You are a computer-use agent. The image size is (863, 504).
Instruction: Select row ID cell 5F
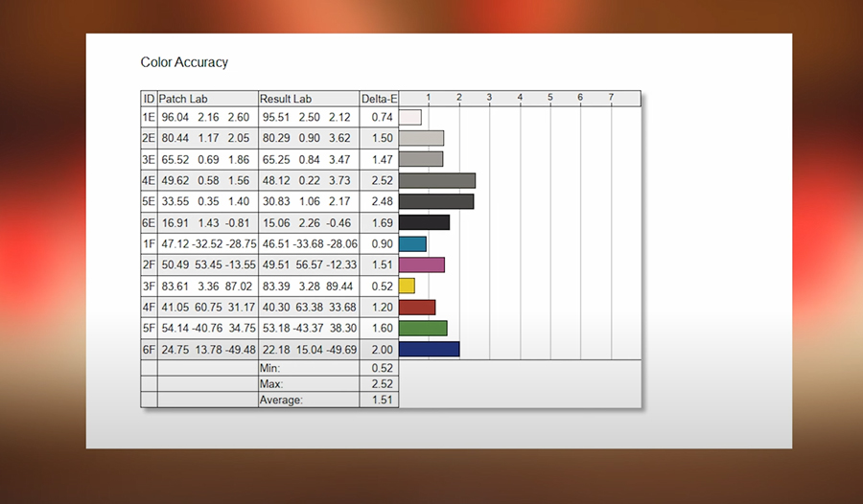[x=150, y=328]
